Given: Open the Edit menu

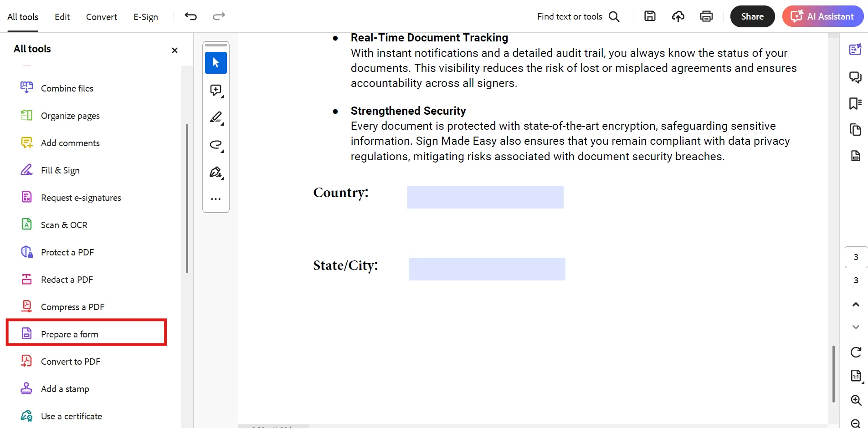Looking at the screenshot, I should pyautogui.click(x=62, y=17).
